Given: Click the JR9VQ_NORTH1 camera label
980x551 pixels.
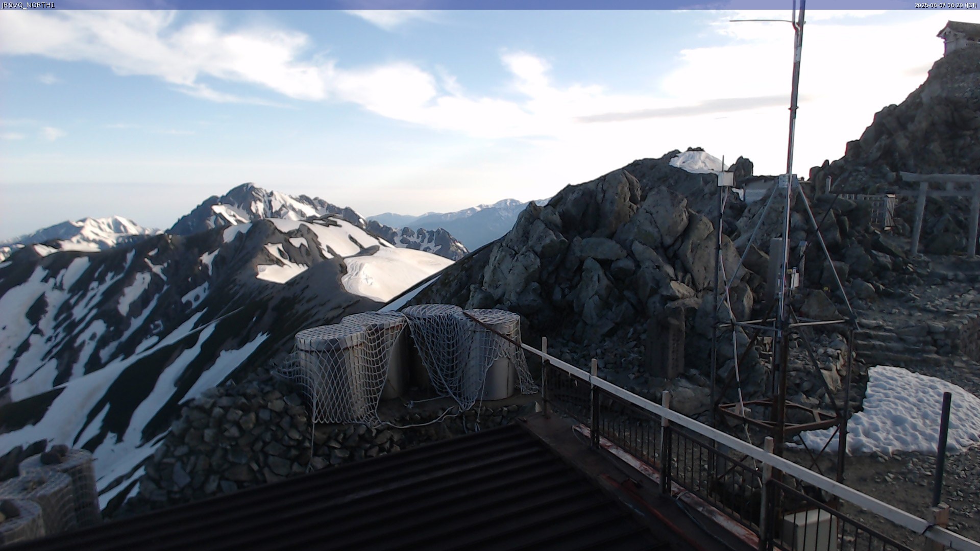Looking at the screenshot, I should (28, 5).
